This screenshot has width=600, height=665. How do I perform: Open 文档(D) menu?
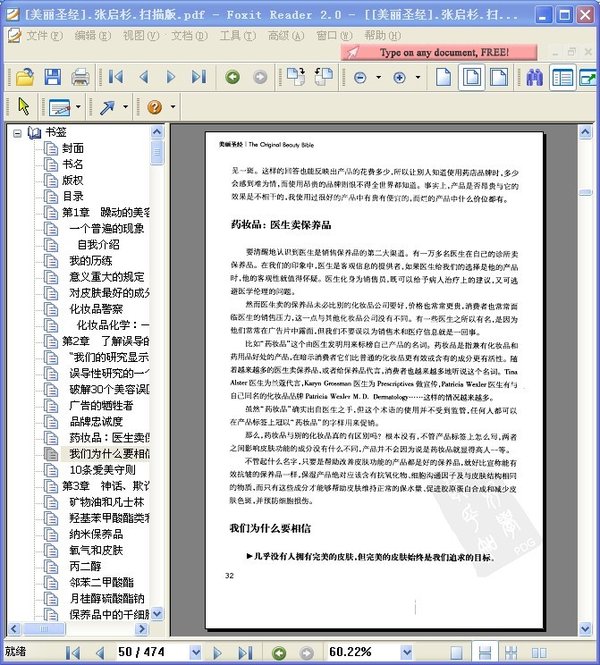(189, 36)
